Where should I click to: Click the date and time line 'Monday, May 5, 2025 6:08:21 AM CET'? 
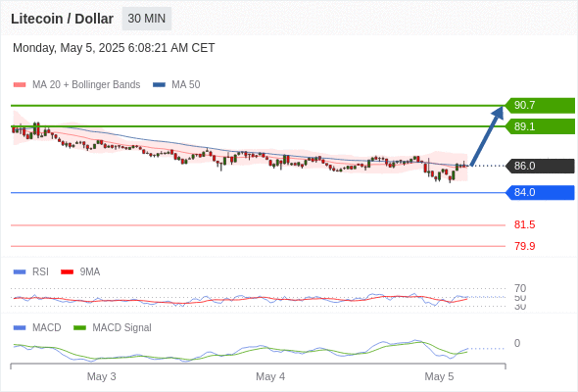(114, 48)
